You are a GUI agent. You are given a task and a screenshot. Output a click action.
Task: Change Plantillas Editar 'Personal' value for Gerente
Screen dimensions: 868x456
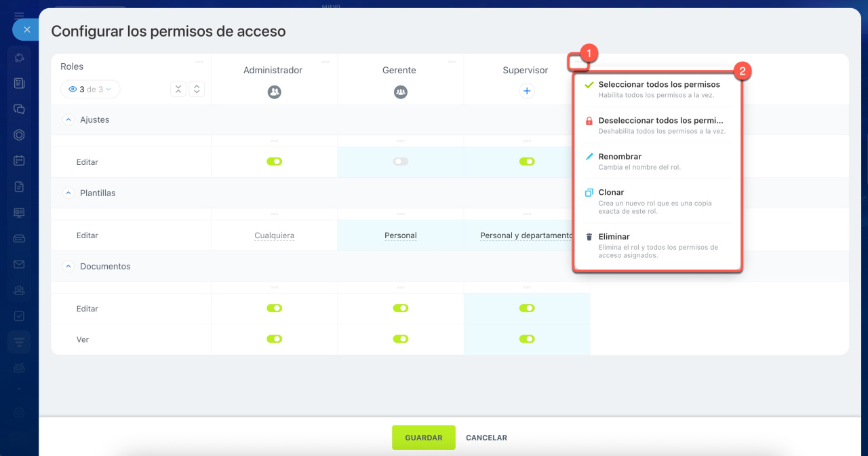coord(400,235)
